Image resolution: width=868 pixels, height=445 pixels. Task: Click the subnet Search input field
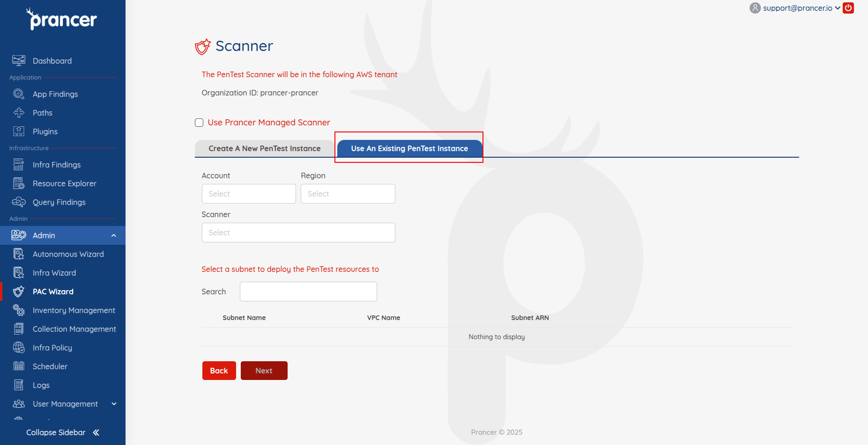point(308,292)
